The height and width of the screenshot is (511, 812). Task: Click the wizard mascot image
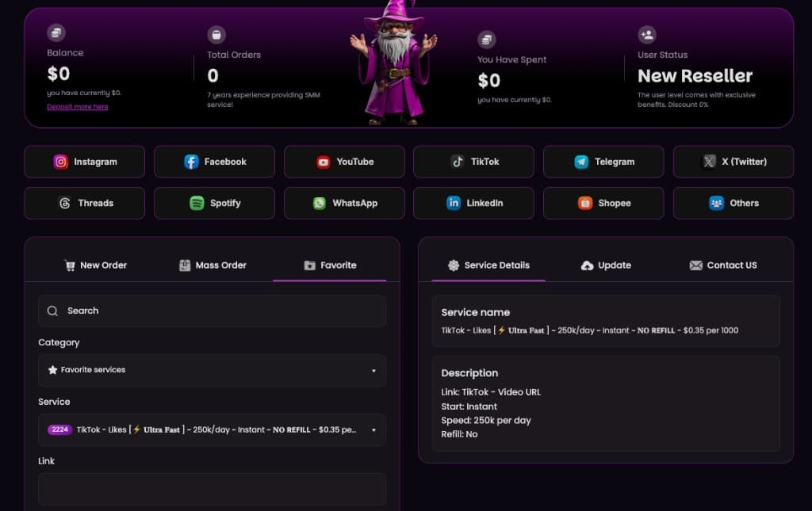(x=394, y=63)
